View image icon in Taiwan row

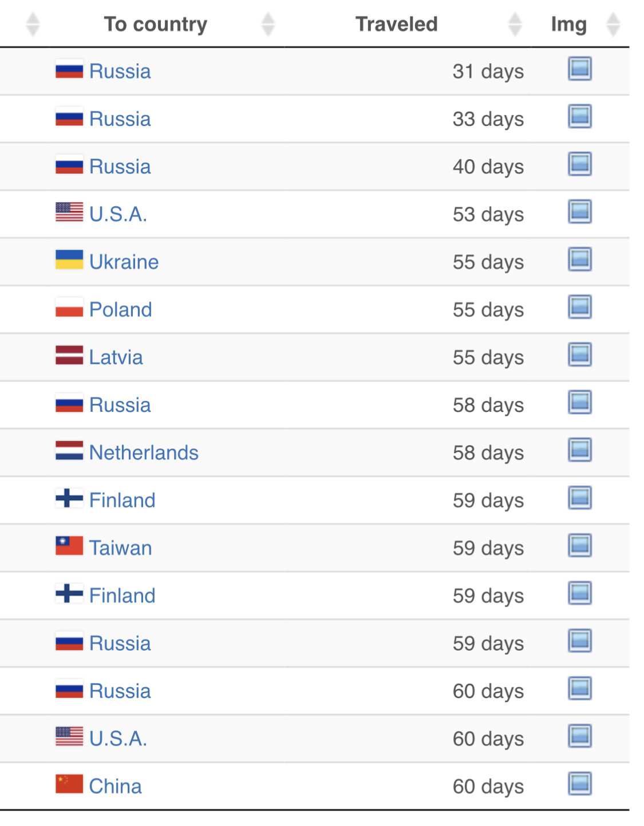(579, 545)
